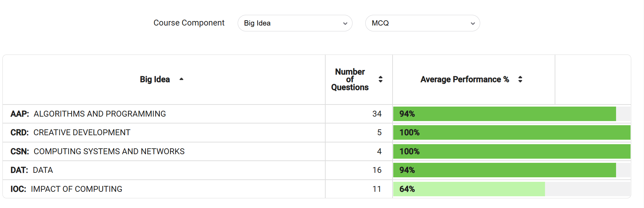
Task: Click the question count 34 for AAP
Action: [x=378, y=114]
